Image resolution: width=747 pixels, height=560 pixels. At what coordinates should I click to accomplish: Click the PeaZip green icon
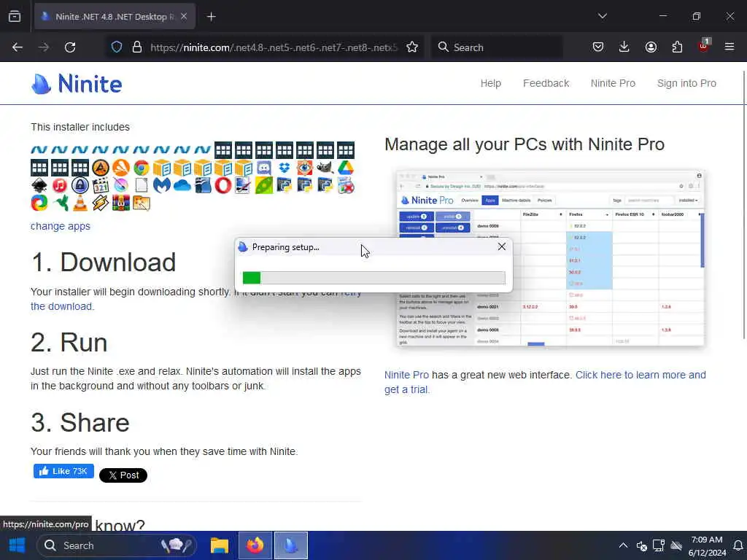[264, 185]
